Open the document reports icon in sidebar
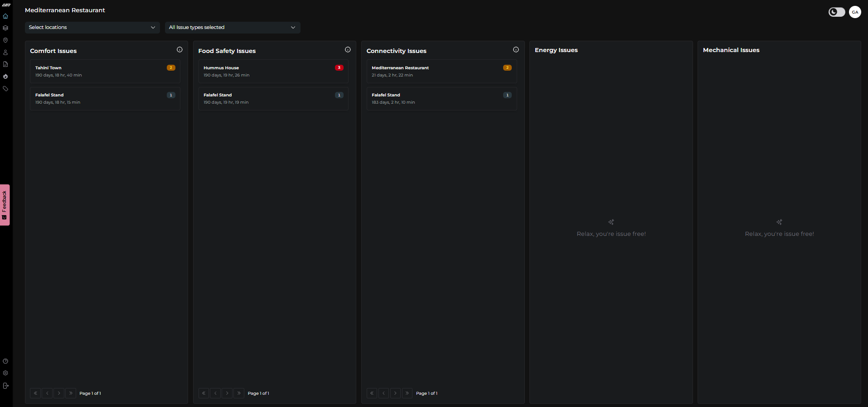 [x=5, y=64]
